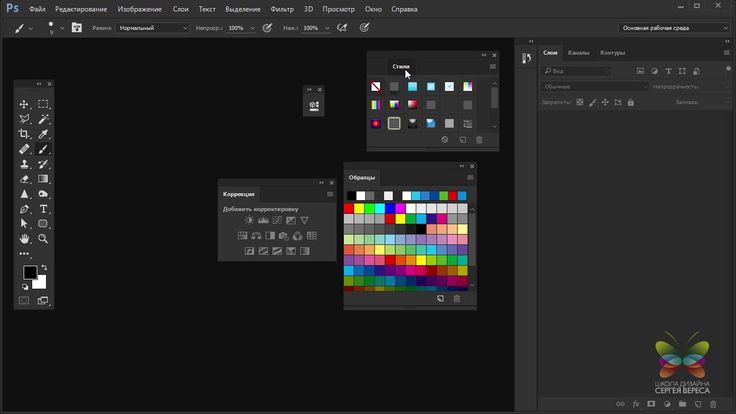Switch to the Каналы tab
Viewport: 736px width, 414px height.
[x=578, y=52]
